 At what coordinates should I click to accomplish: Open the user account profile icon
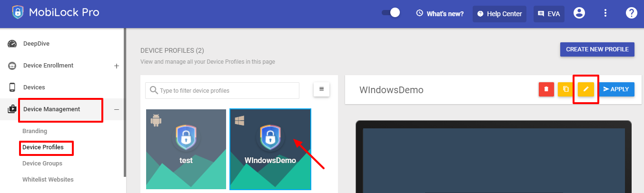pyautogui.click(x=579, y=13)
